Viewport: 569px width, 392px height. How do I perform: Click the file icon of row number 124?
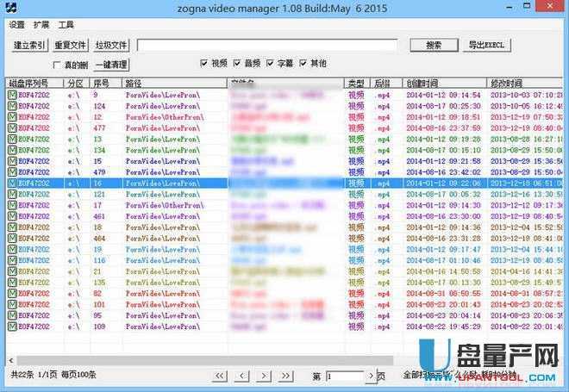click(x=12, y=106)
